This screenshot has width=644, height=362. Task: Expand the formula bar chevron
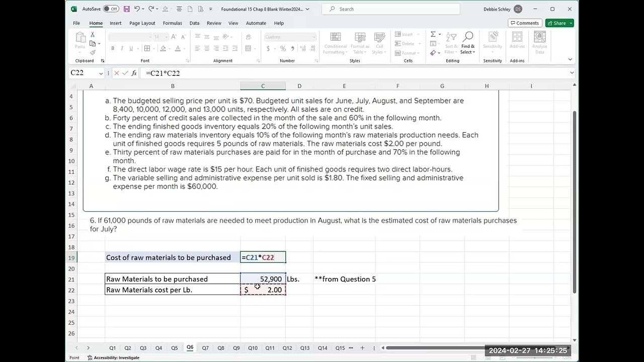coord(572,73)
